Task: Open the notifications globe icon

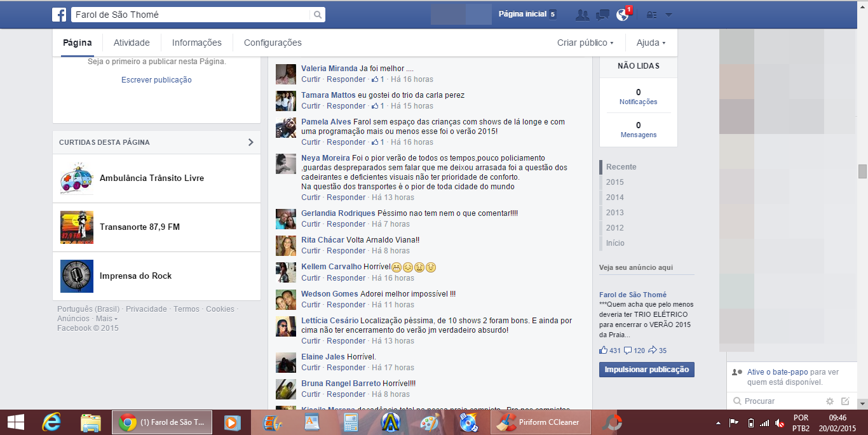Action: pyautogui.click(x=622, y=15)
